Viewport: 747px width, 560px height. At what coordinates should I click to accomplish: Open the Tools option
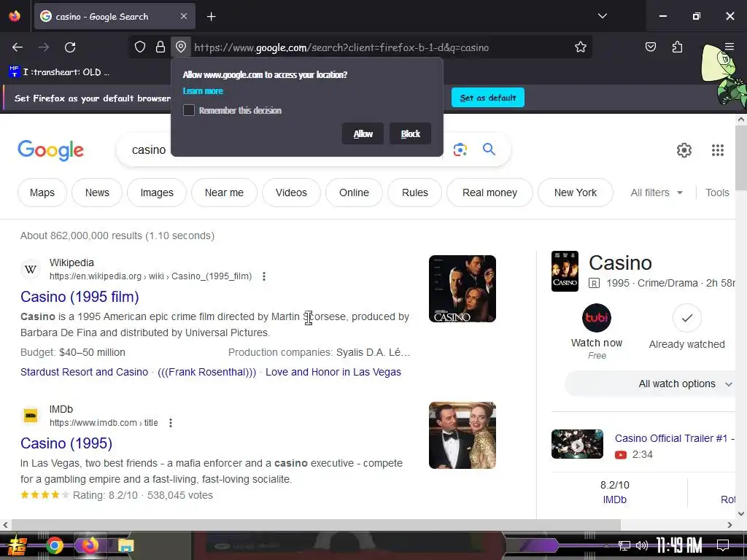[717, 192]
